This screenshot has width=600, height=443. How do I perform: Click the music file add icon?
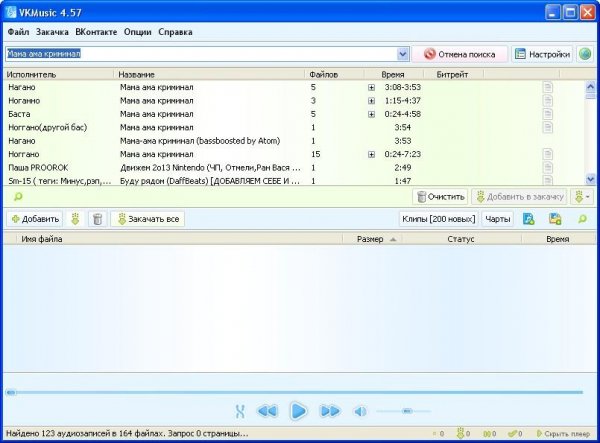528,219
